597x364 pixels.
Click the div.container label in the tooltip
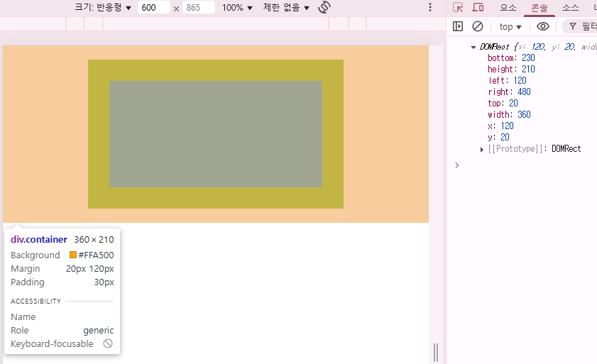point(39,240)
